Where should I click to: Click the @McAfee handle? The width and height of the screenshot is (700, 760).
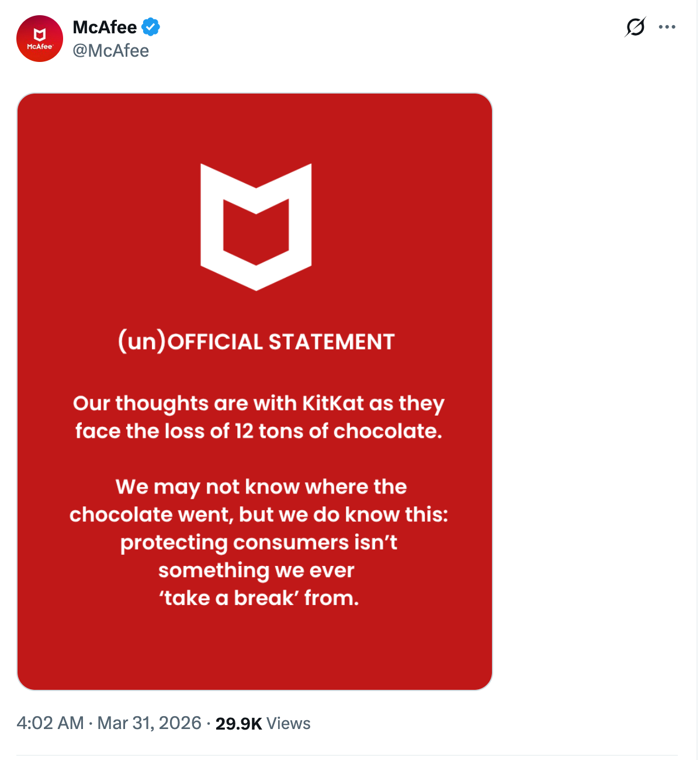110,50
